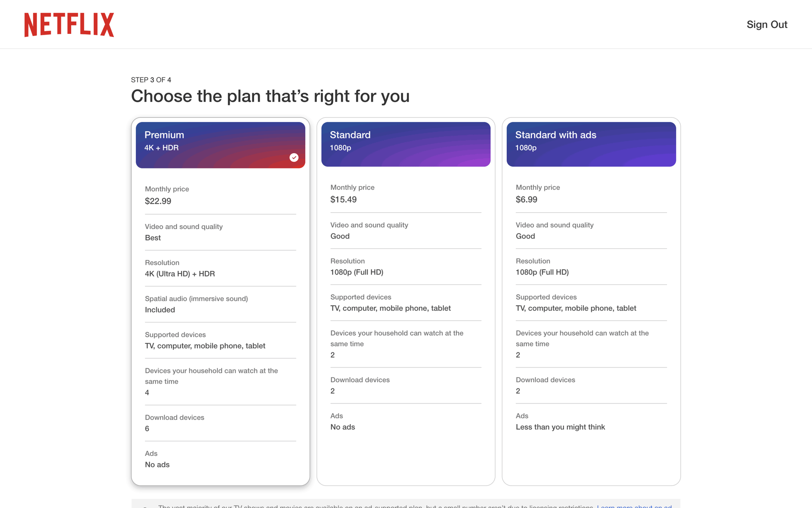This screenshot has width=812, height=508.
Task: Click the Spatial audio Included row
Action: point(220,304)
